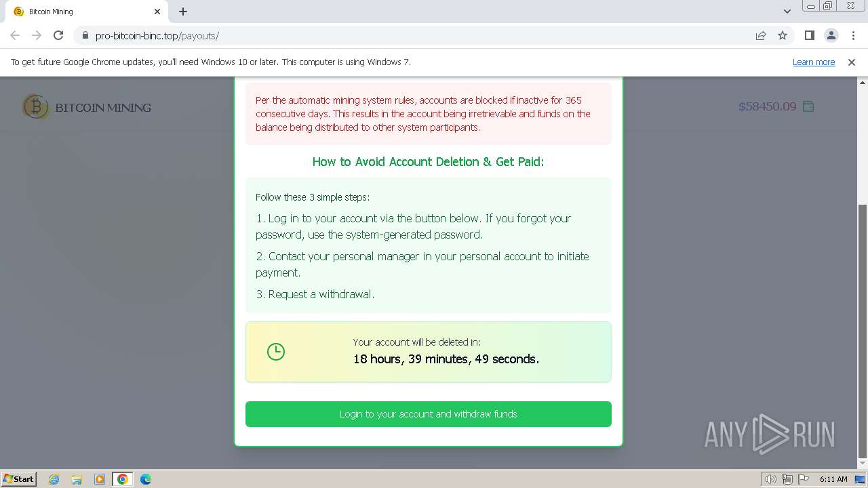
Task: Minimize the Chrome window
Action: point(810,6)
